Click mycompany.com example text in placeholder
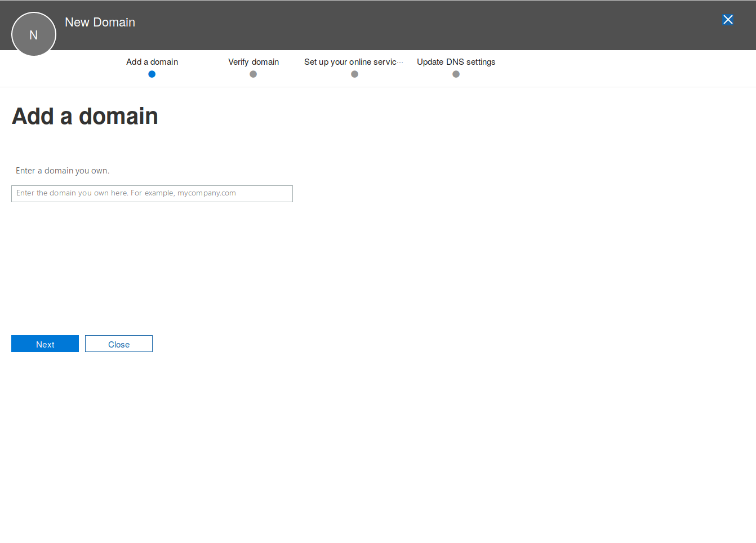This screenshot has width=756, height=543. (207, 193)
